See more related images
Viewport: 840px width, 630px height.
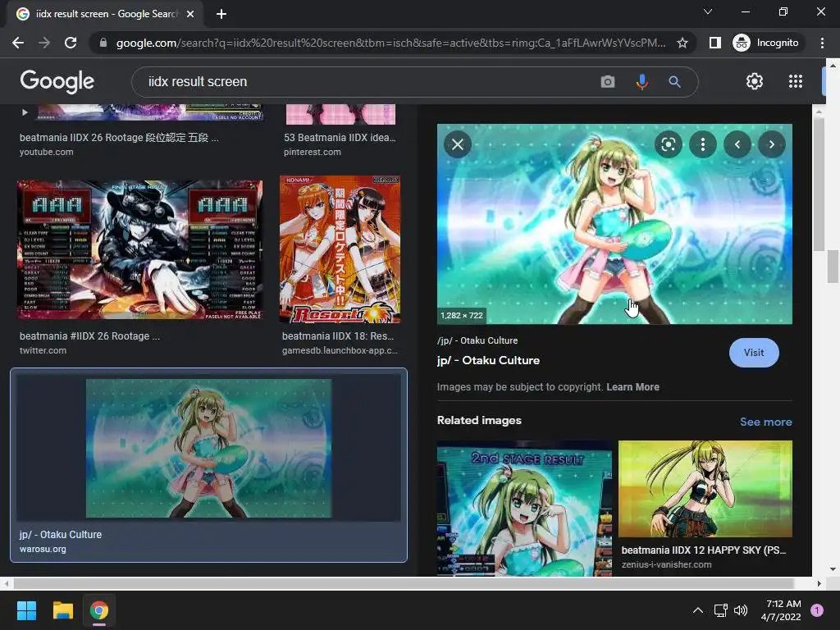coord(765,422)
